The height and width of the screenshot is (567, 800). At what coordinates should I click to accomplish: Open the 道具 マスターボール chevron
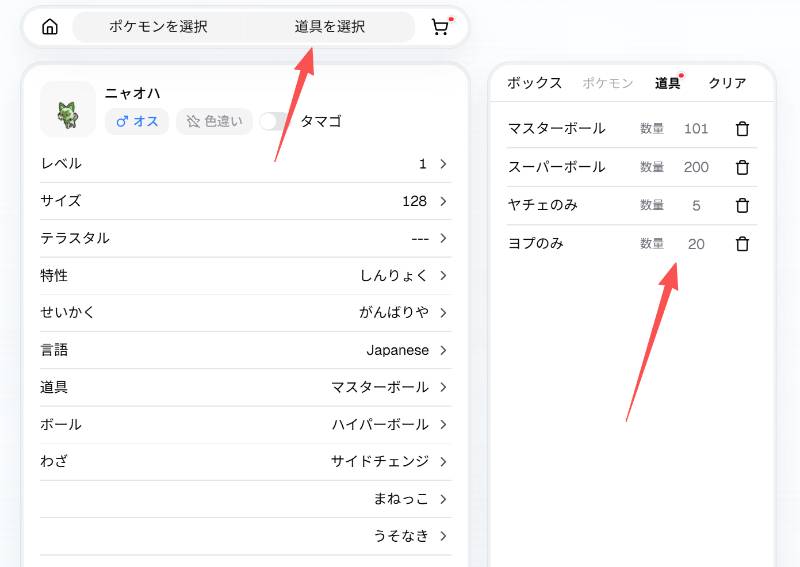pyautogui.click(x=443, y=387)
